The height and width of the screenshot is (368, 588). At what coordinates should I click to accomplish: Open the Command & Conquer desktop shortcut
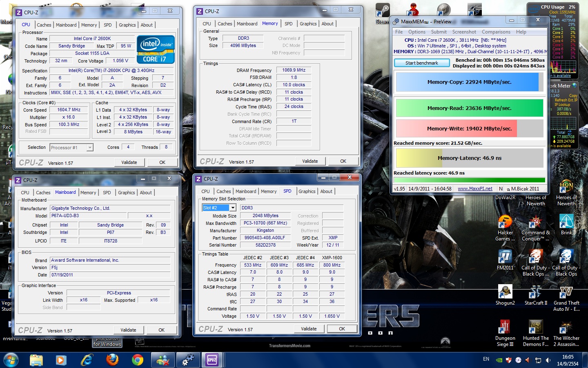[x=536, y=228]
